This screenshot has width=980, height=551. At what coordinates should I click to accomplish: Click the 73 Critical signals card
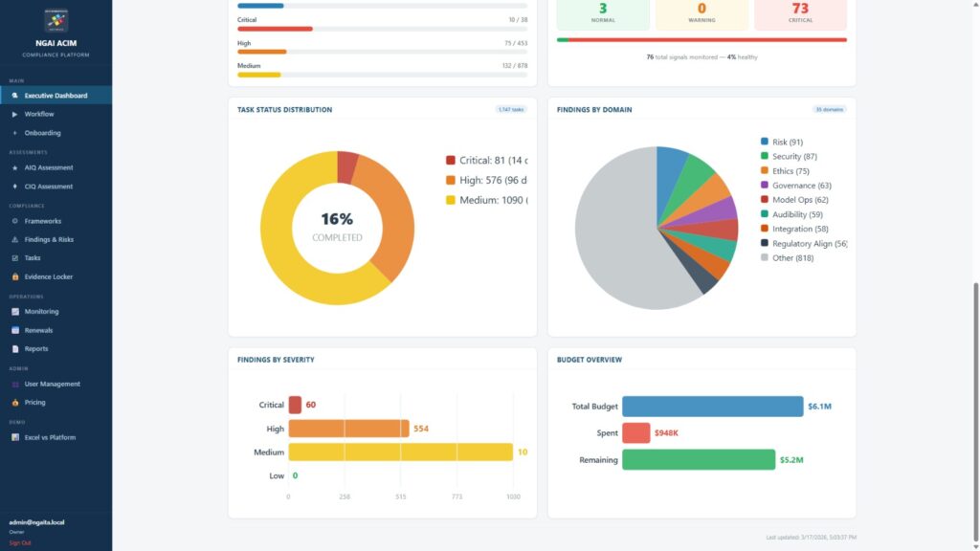pos(800,13)
